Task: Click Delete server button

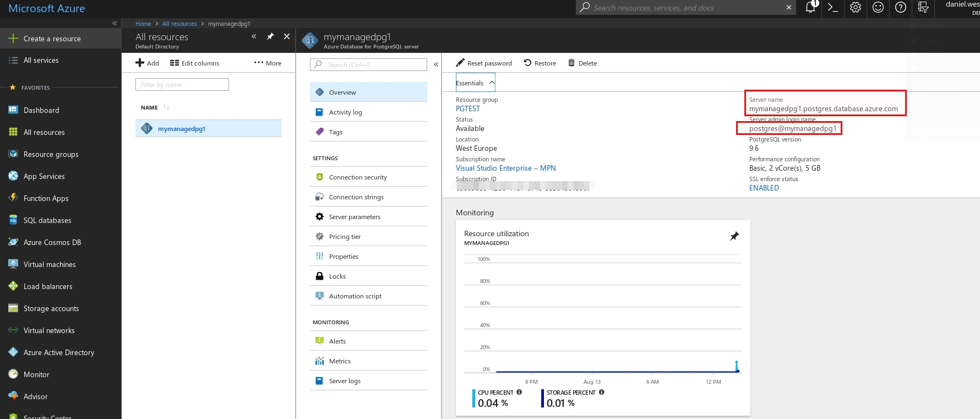Action: point(582,63)
